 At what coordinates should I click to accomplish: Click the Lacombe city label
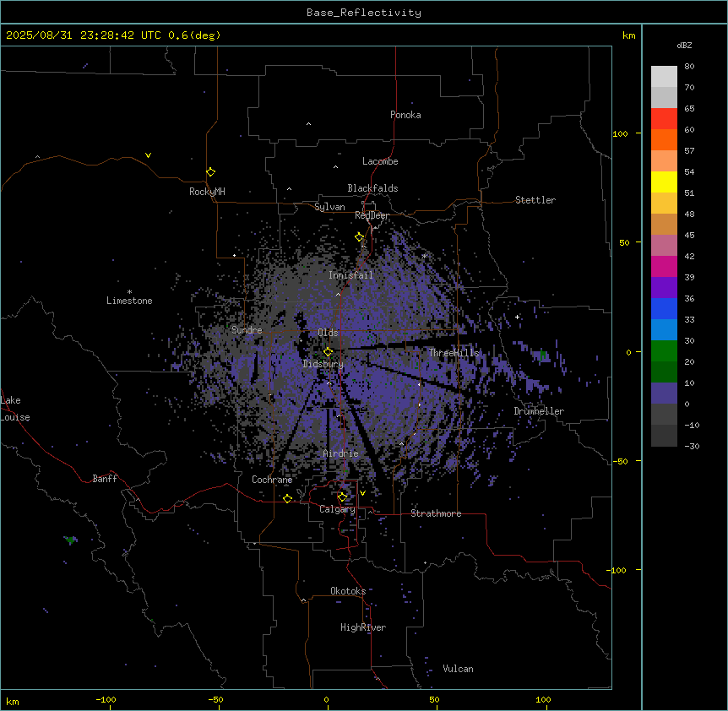(380, 161)
